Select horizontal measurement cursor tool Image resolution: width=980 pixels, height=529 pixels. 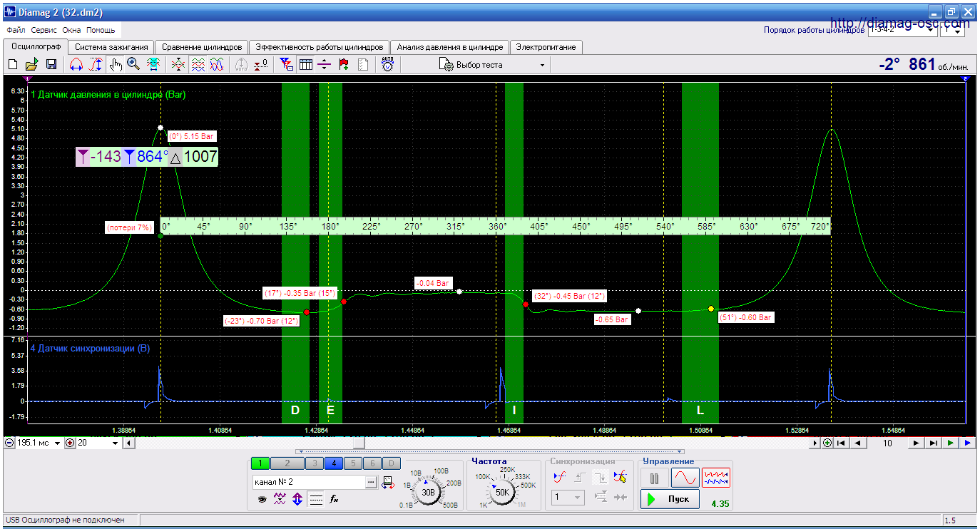76,64
